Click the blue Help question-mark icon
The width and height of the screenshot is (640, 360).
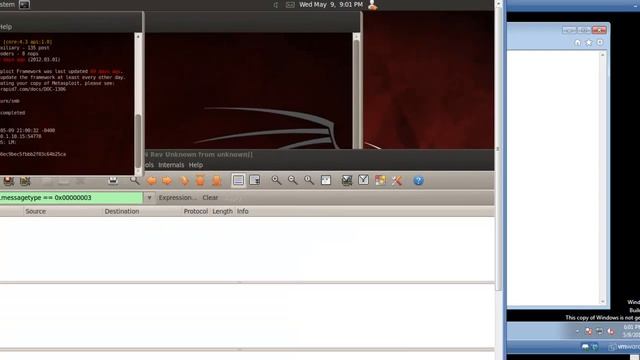pyautogui.click(x=418, y=180)
